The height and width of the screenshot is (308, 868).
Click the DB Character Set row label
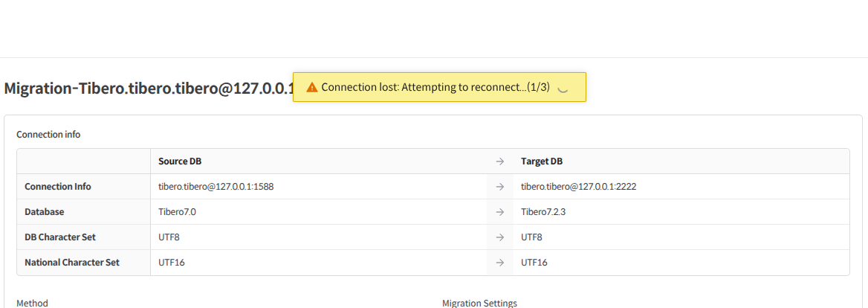click(x=60, y=237)
